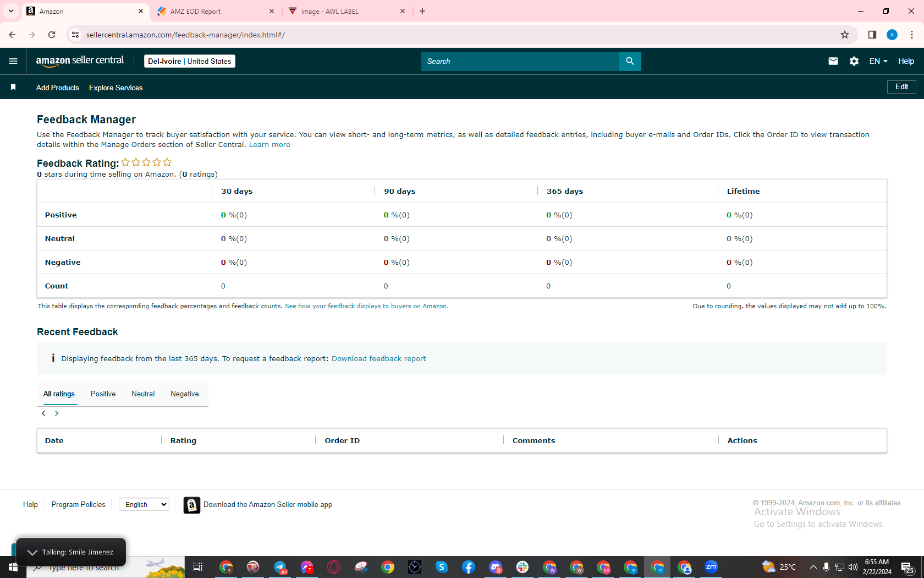Reload the page

(x=52, y=35)
